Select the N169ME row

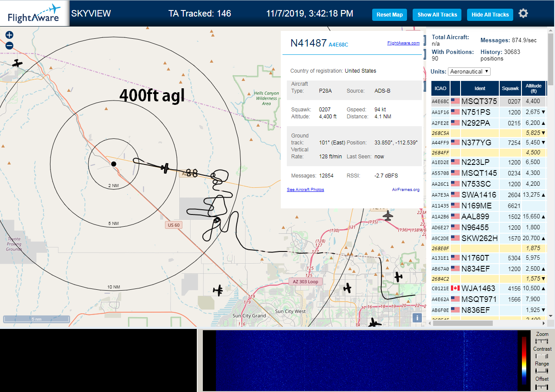click(x=489, y=205)
